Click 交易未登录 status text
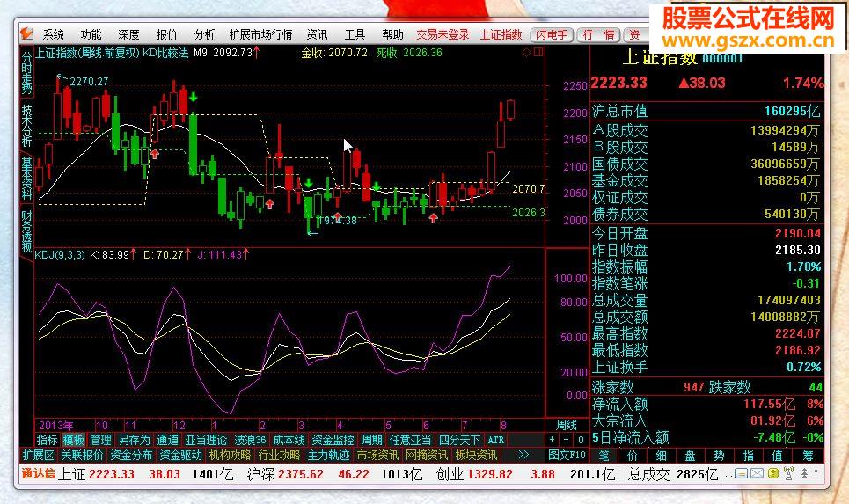The height and width of the screenshot is (504, 849). (443, 34)
